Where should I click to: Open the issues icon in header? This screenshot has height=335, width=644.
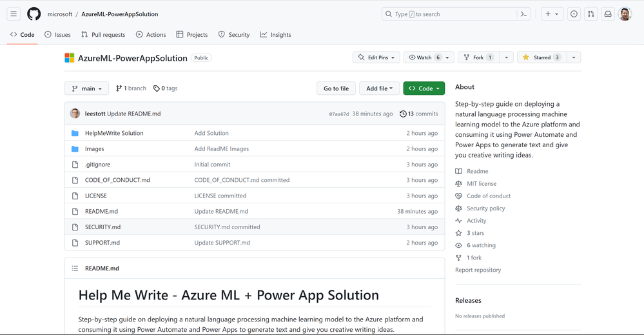coord(574,14)
